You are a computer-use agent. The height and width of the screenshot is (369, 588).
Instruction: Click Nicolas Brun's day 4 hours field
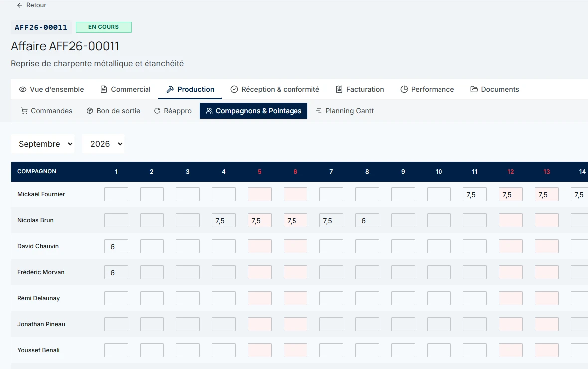point(224,220)
